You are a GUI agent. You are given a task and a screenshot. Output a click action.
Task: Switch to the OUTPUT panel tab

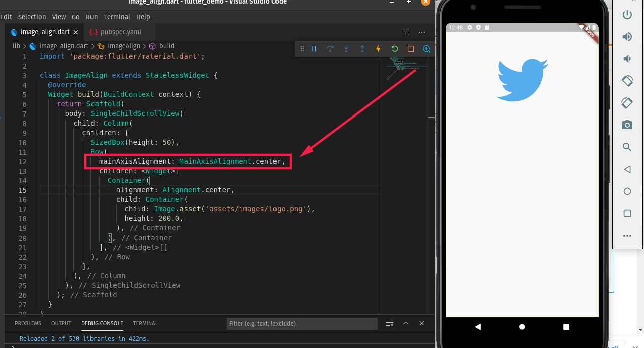coord(61,323)
